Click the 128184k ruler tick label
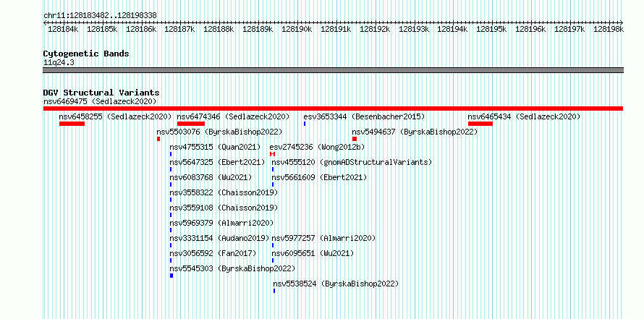Image resolution: width=644 pixels, height=319 pixels. pos(63,29)
